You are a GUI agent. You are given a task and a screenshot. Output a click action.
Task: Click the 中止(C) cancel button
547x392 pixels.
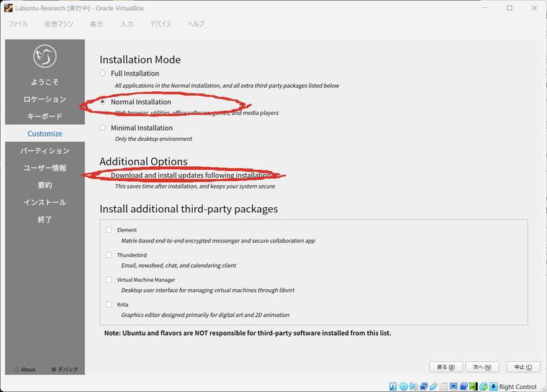tap(523, 367)
